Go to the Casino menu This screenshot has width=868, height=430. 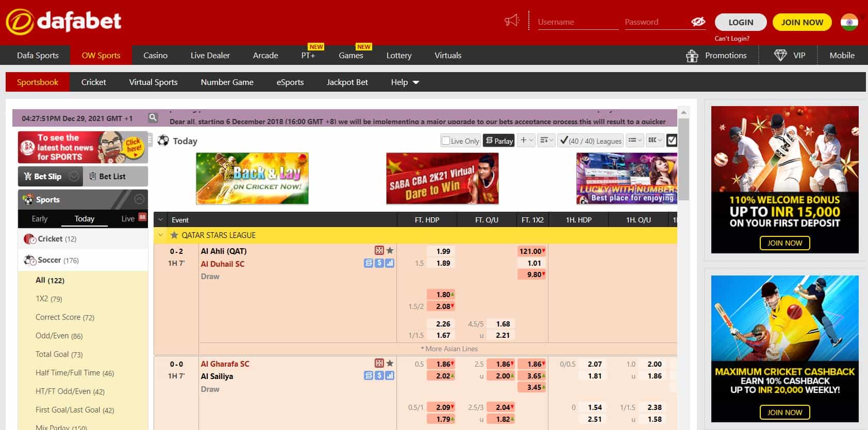[x=155, y=55]
